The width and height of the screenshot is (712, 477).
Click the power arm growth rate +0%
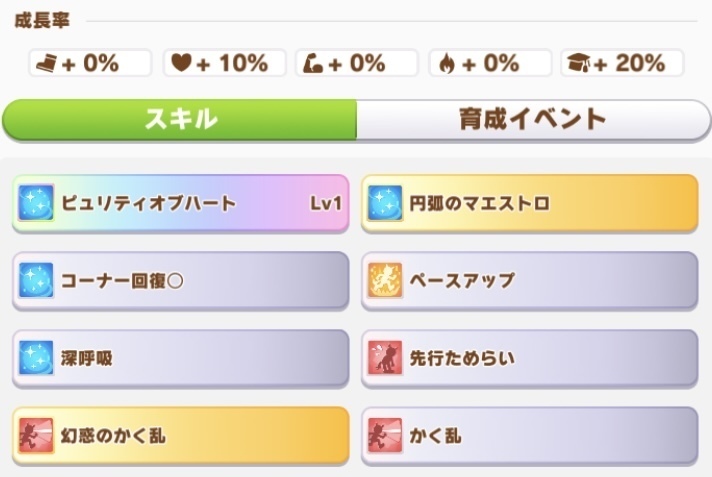click(356, 63)
